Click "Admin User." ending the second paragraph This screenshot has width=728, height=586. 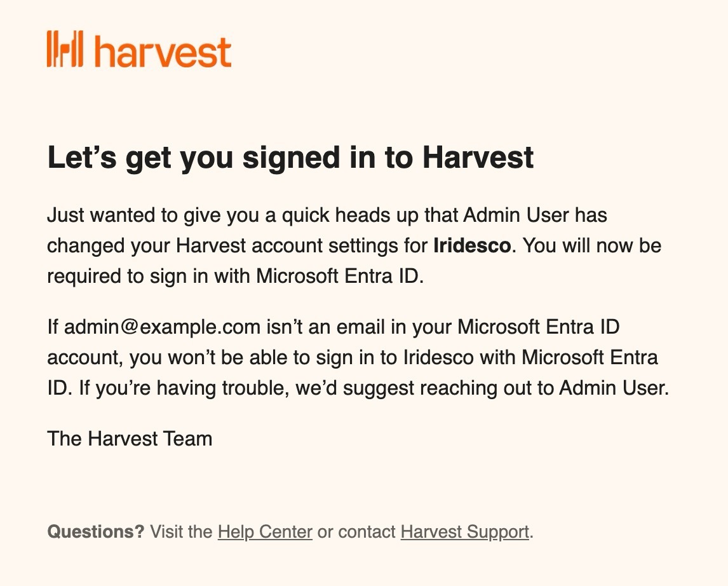[x=614, y=388]
